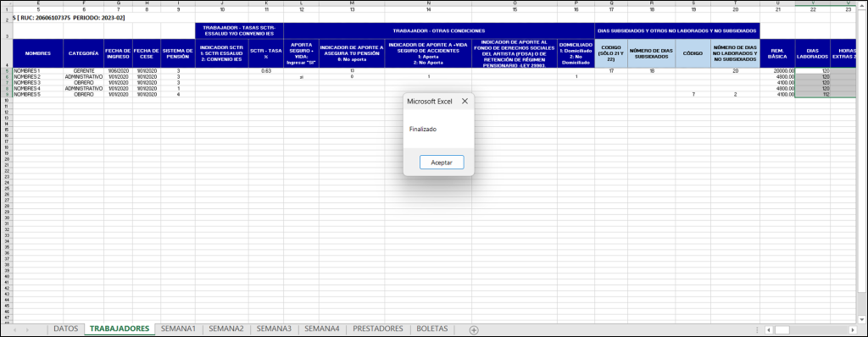The image size is (868, 337).
Task: Click the horizontal scrollbar thumb
Action: coord(782,329)
